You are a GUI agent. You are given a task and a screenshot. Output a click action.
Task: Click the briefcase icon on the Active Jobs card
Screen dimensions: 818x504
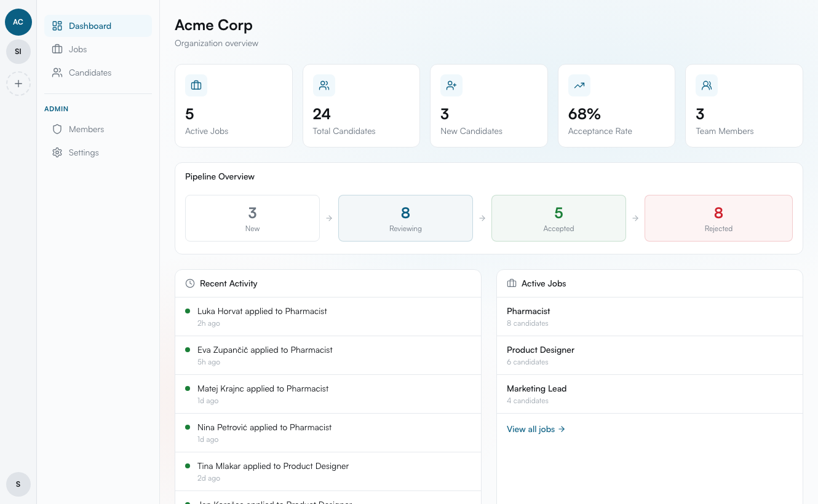[196, 85]
